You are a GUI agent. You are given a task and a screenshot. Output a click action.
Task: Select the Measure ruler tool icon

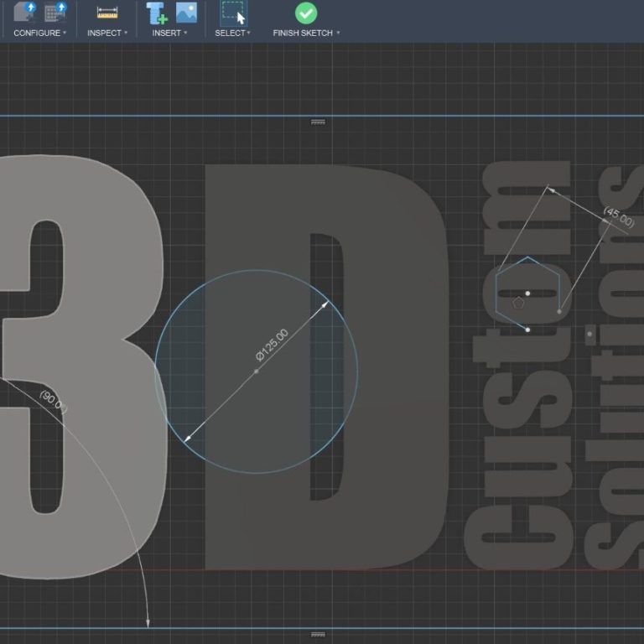107,13
